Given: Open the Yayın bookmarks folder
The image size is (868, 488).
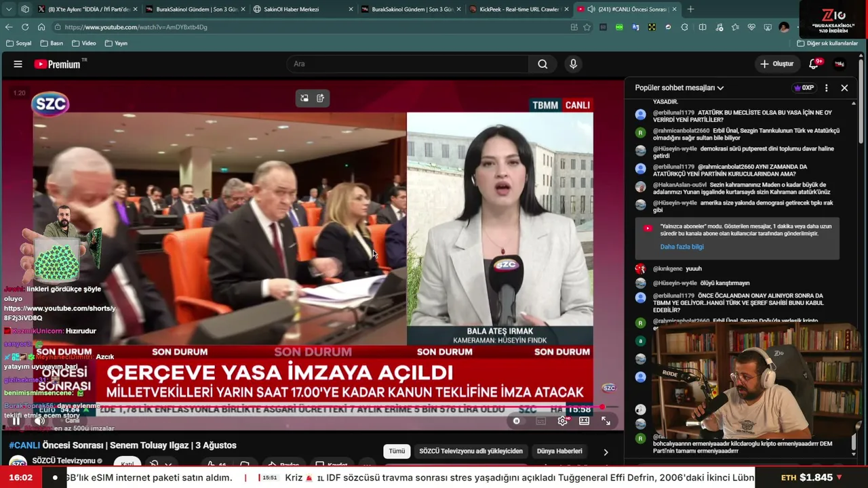Looking at the screenshot, I should [x=117, y=43].
